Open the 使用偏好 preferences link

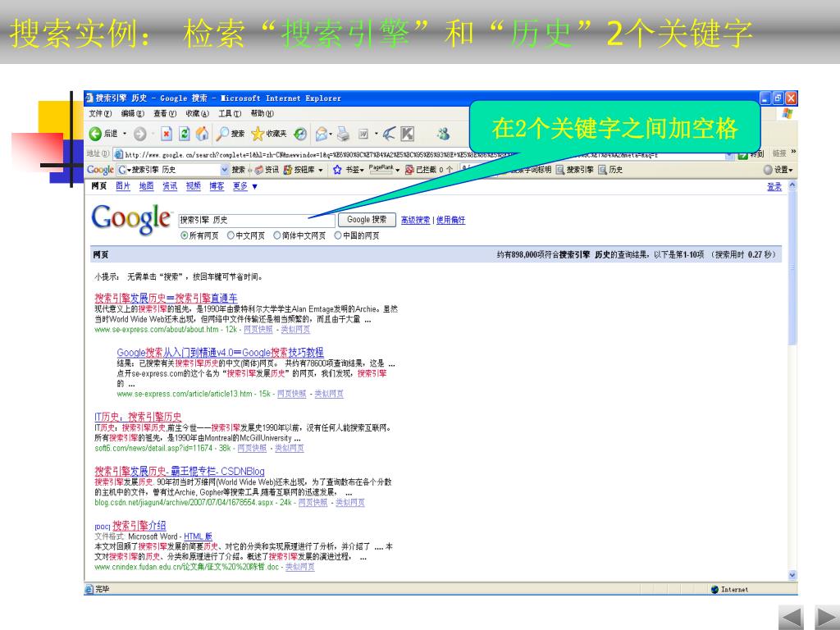[x=450, y=220]
